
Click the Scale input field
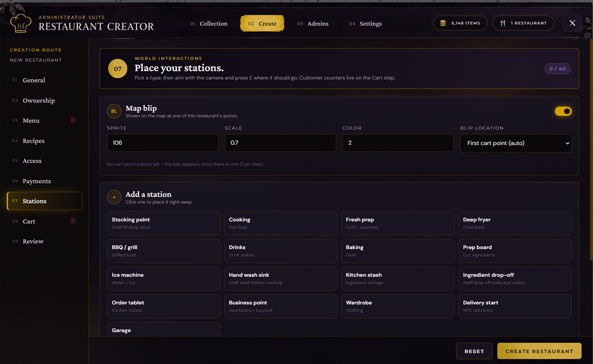(280, 143)
